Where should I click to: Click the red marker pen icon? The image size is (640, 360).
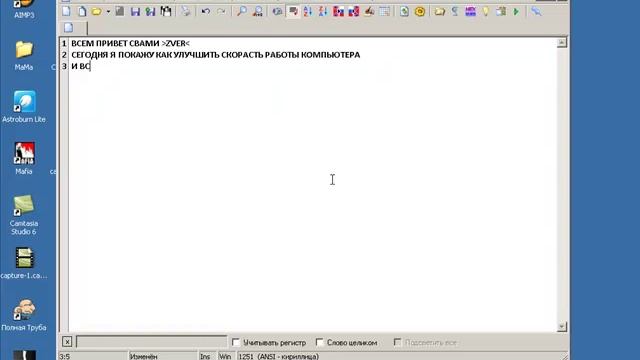(369, 11)
